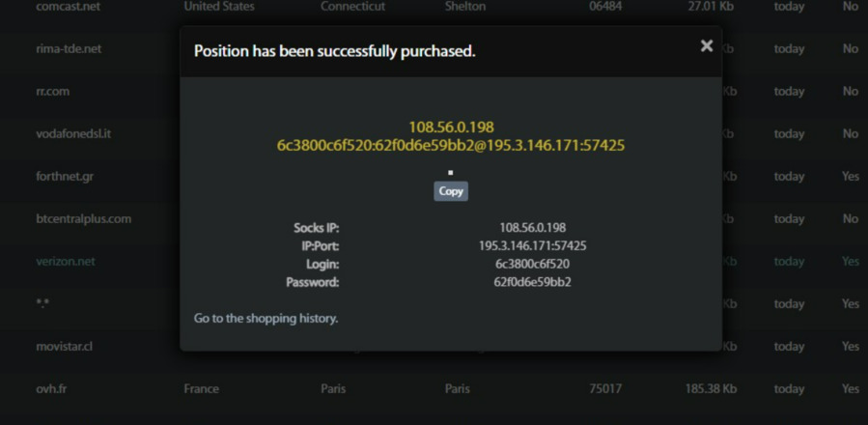The image size is (868, 425).
Task: Open the shopping history link
Action: pyautogui.click(x=266, y=318)
